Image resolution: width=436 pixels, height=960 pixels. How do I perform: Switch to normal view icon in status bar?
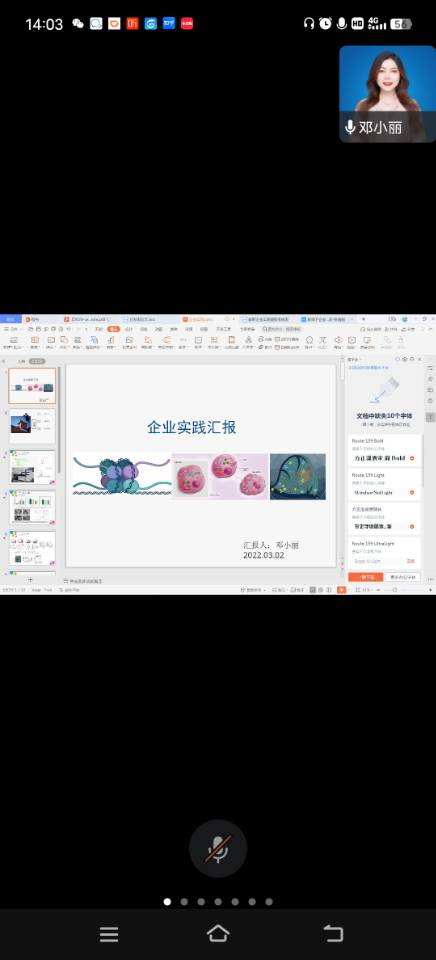312,590
